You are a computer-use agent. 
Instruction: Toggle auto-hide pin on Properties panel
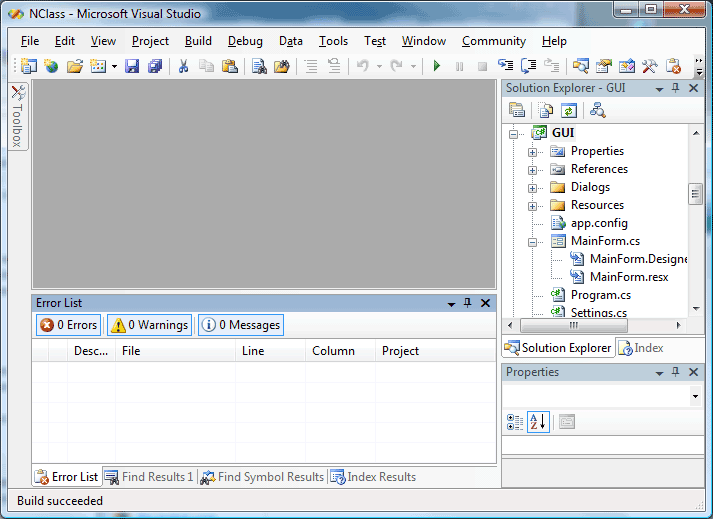[x=676, y=372]
